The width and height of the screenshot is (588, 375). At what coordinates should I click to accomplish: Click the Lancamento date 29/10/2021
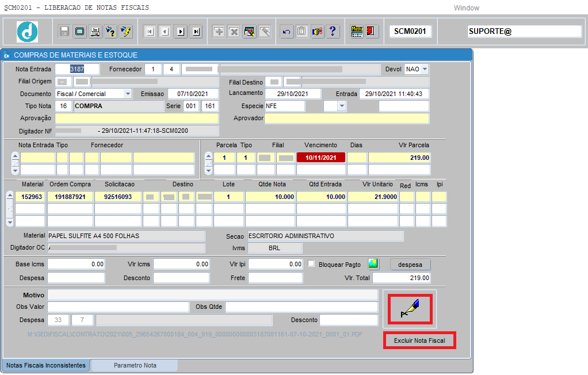[293, 94]
